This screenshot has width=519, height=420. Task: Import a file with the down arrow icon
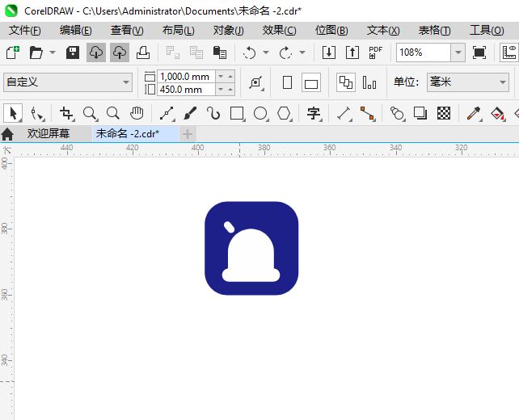pyautogui.click(x=329, y=52)
